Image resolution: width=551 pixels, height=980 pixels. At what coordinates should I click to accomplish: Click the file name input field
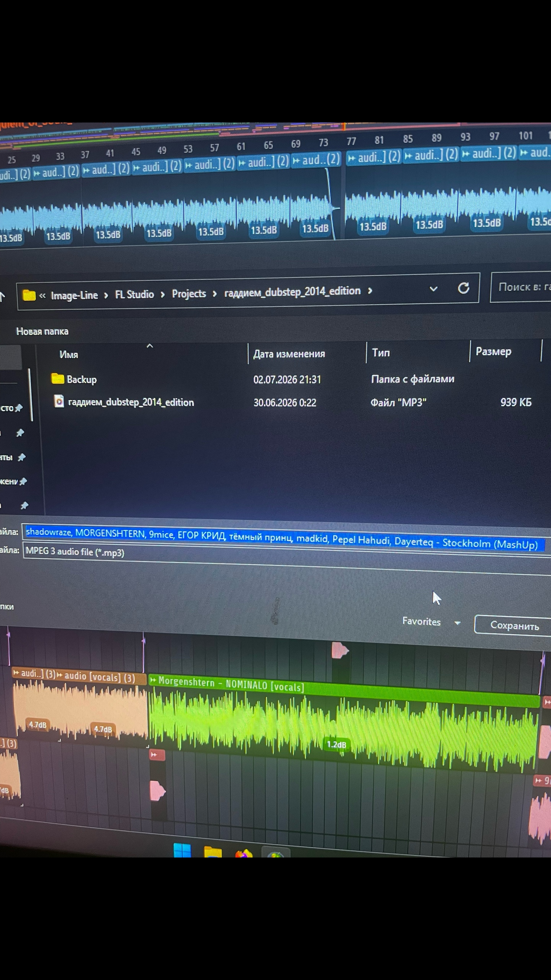tap(286, 538)
